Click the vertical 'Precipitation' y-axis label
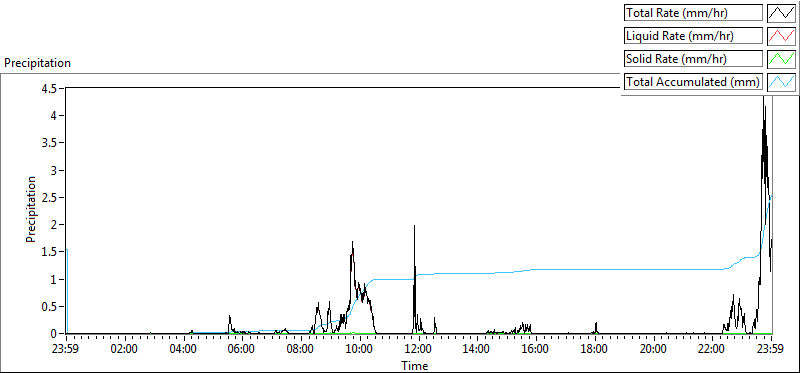The width and height of the screenshot is (800, 373). click(x=31, y=210)
